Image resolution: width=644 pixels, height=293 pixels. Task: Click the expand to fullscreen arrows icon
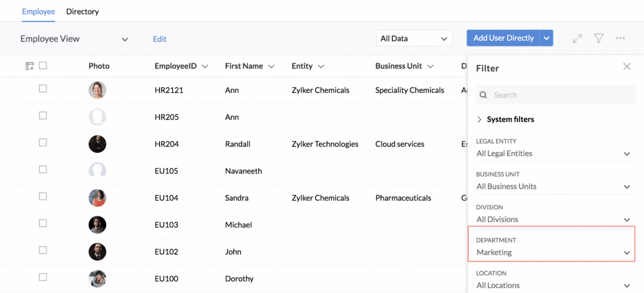(x=577, y=38)
